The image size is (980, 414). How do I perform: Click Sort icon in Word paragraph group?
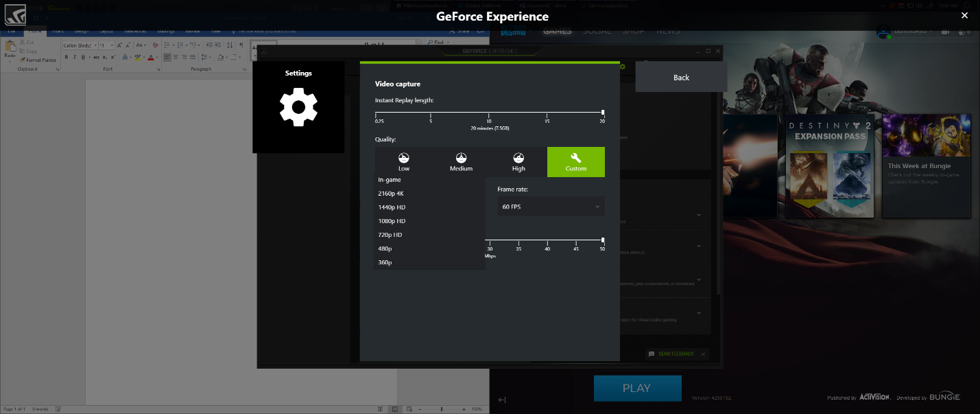[230, 45]
